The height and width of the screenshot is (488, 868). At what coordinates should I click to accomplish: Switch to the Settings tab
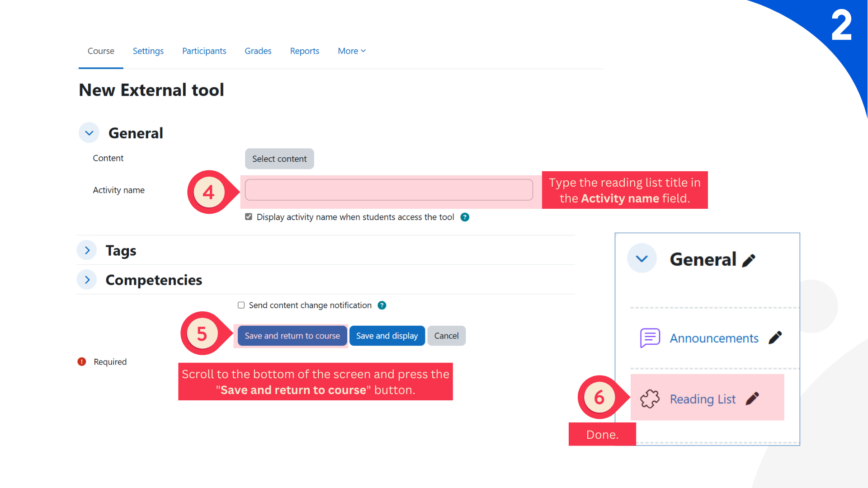(148, 51)
